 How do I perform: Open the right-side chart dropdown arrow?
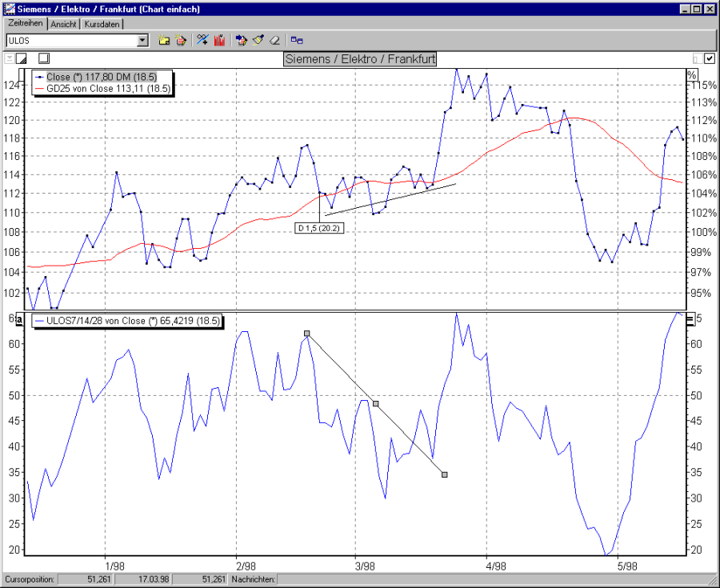pyautogui.click(x=697, y=58)
